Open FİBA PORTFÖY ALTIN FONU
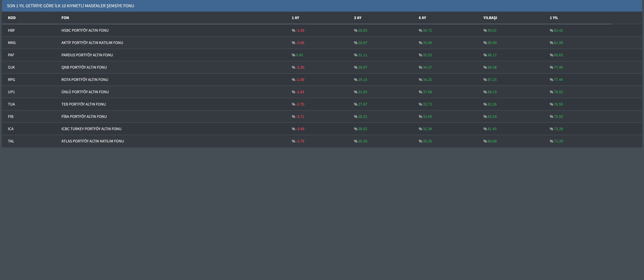The image size is (644, 280). tap(84, 116)
